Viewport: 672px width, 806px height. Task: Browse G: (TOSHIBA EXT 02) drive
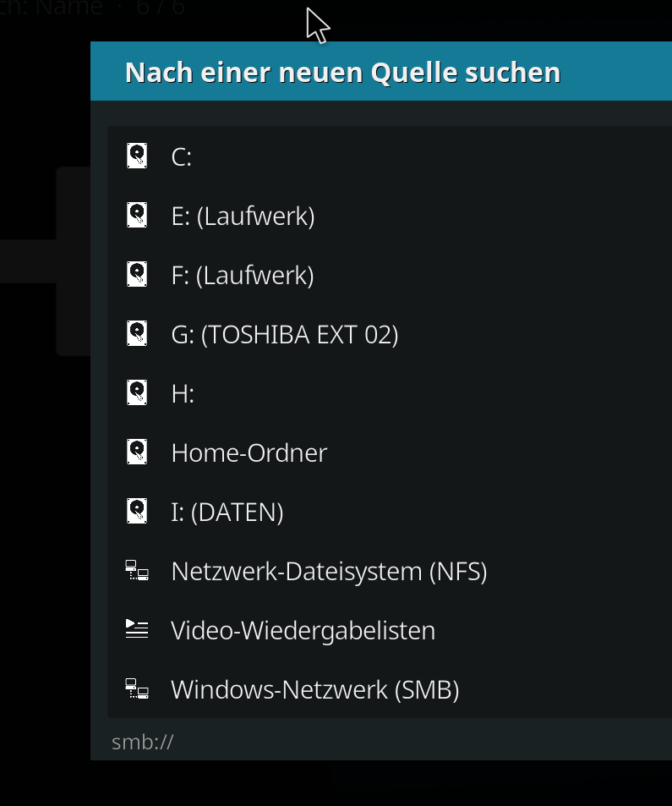pos(390,333)
